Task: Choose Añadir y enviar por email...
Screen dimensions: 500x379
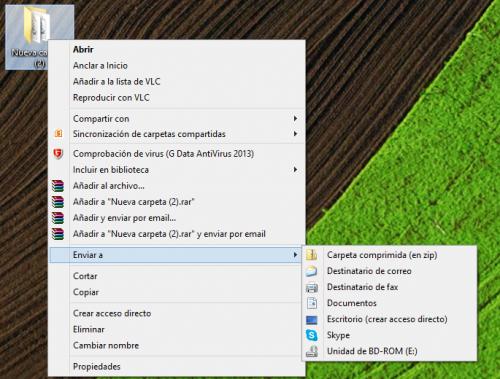Action: tap(177, 218)
